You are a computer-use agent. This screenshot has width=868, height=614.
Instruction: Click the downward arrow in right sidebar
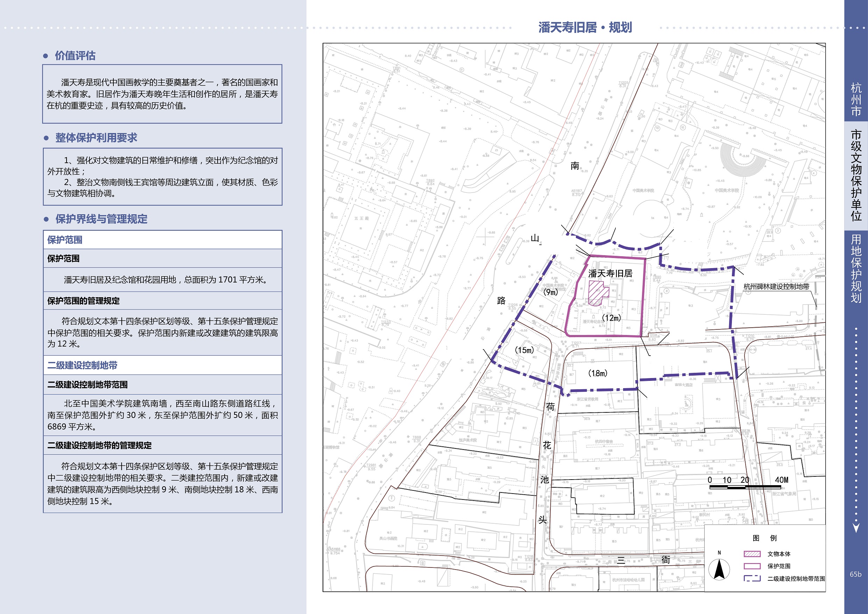pyautogui.click(x=856, y=528)
